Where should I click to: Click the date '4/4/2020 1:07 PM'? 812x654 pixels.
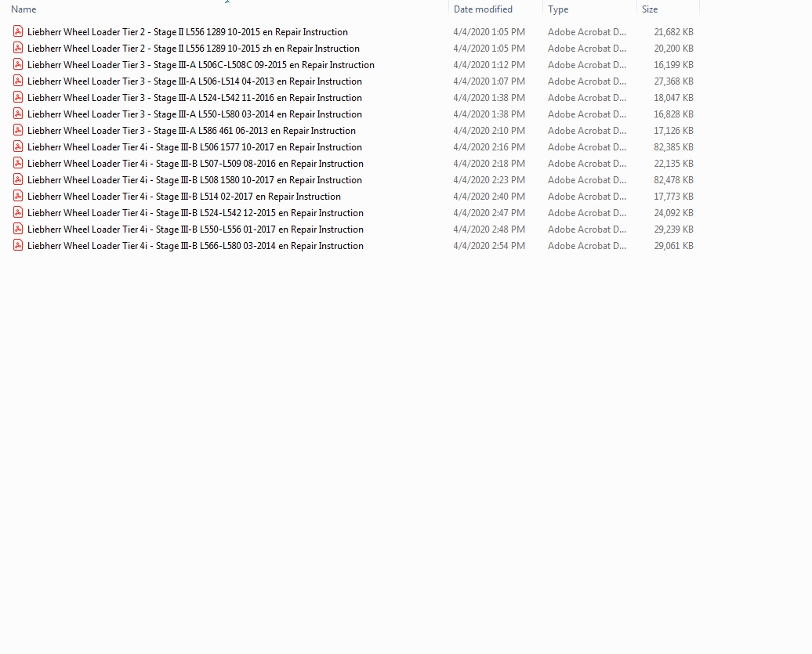(489, 81)
